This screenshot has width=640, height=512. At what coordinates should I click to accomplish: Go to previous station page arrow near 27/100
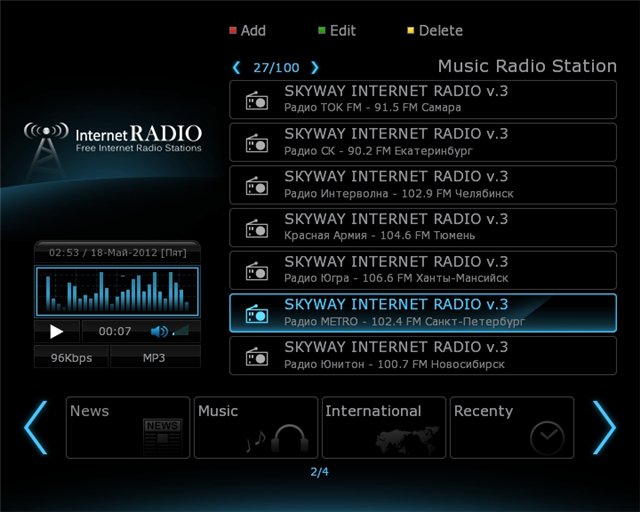(236, 67)
